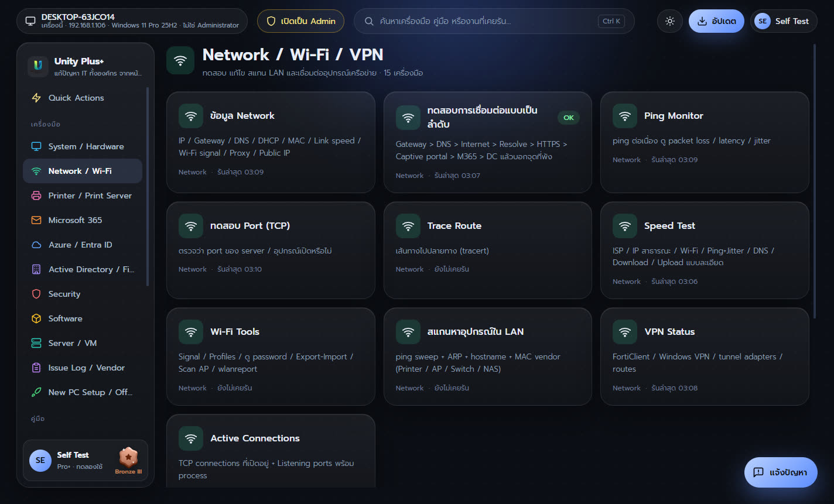Click the Microsoft 365 envelope icon
The image size is (834, 504).
36,220
